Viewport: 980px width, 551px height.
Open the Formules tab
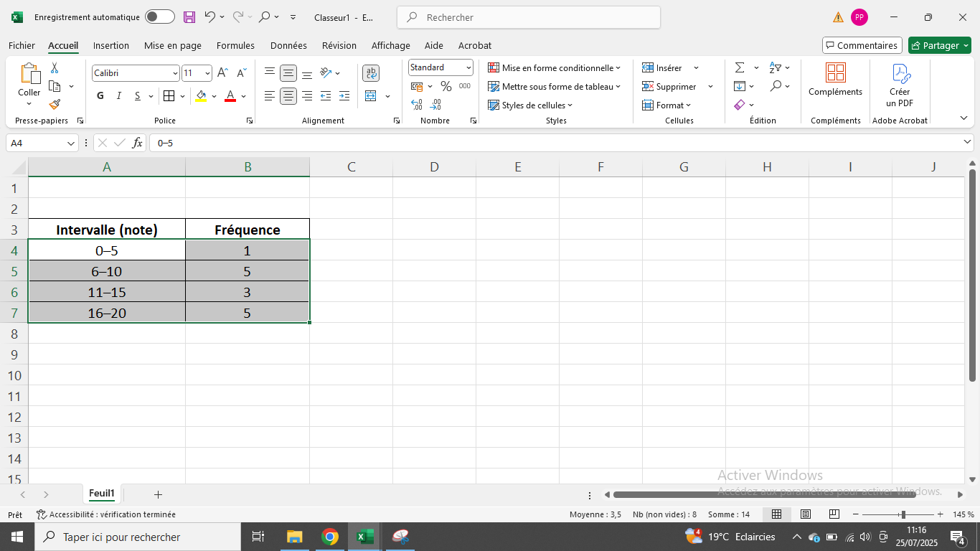[235, 45]
